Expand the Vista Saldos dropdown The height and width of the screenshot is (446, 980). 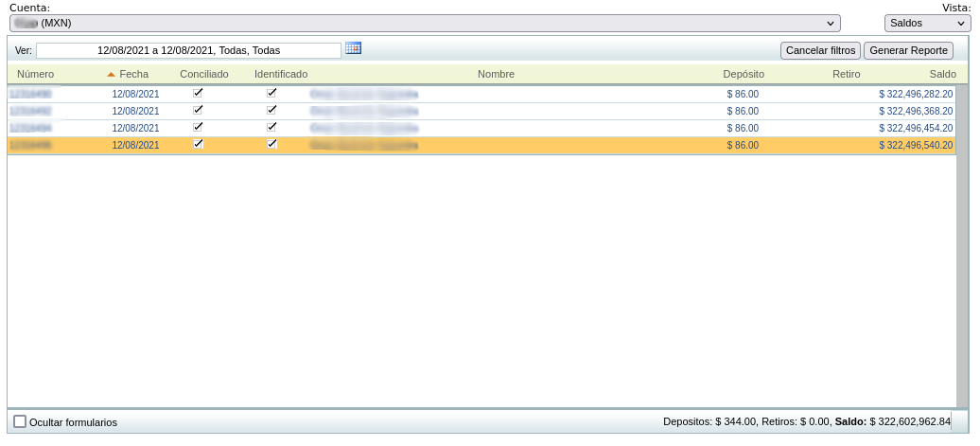pyautogui.click(x=927, y=23)
